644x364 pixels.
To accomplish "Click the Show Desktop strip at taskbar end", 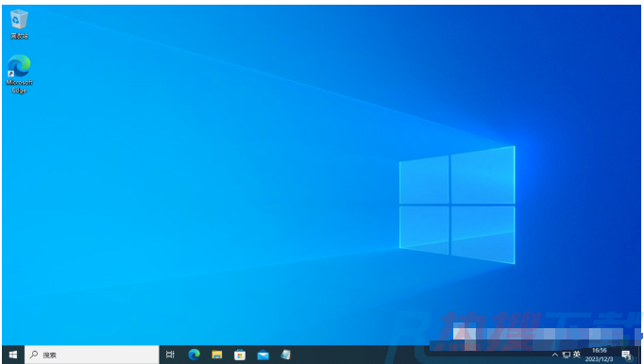I will coord(641,355).
